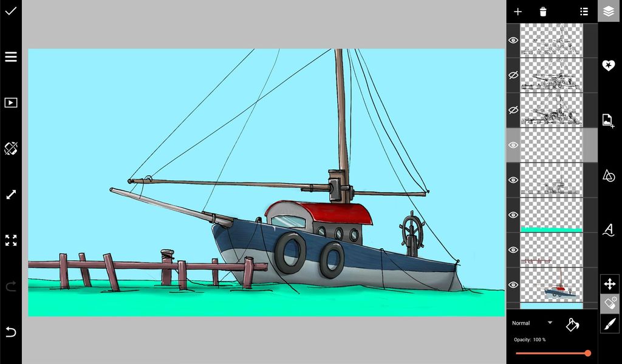Add a new layer with plus
The width and height of the screenshot is (622, 364).
point(518,12)
